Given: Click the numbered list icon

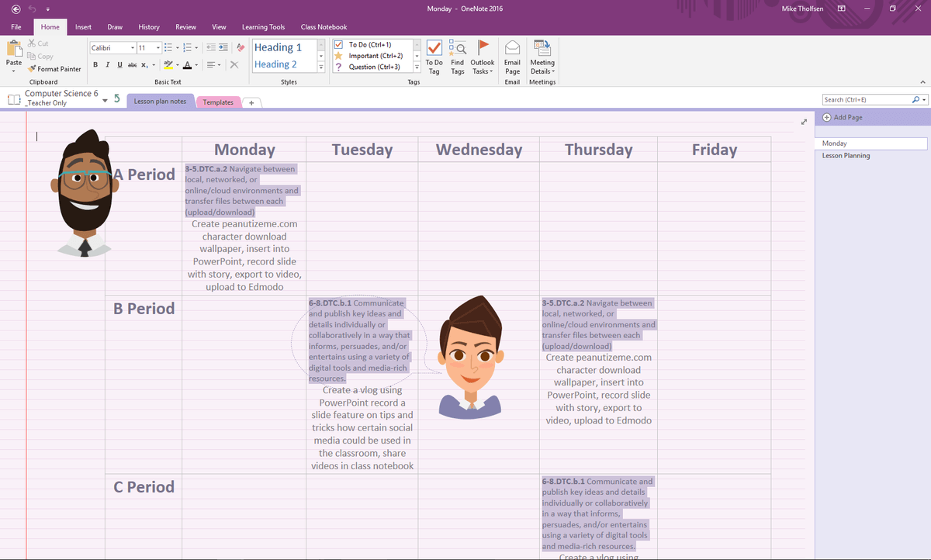Looking at the screenshot, I should tap(186, 48).
